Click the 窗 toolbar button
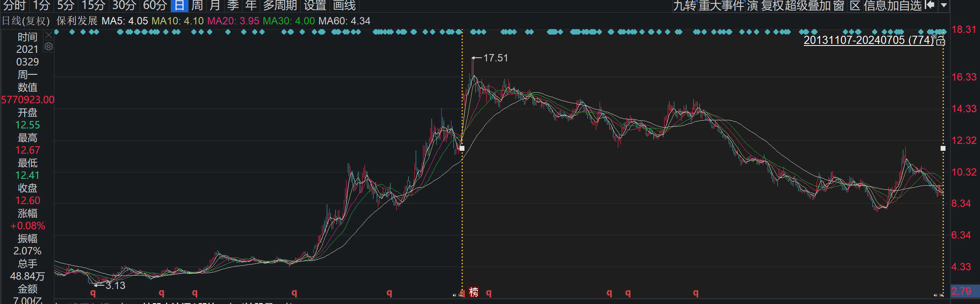The image size is (980, 304). click(x=838, y=6)
